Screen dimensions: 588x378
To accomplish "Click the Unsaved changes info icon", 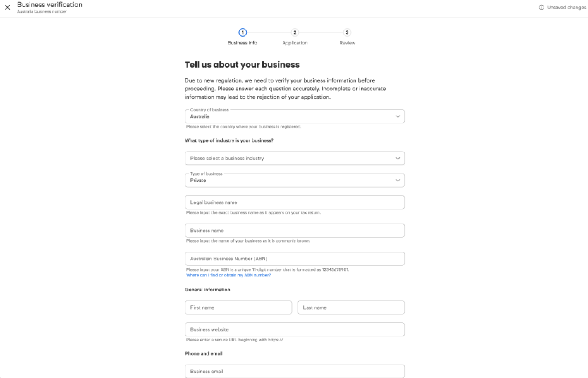I will click(x=541, y=7).
